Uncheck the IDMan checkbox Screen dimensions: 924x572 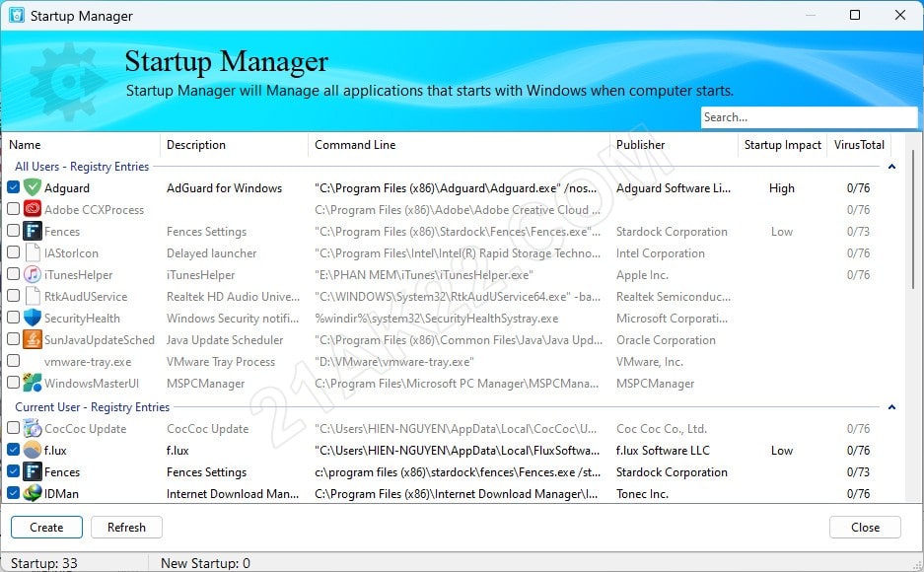(13, 493)
